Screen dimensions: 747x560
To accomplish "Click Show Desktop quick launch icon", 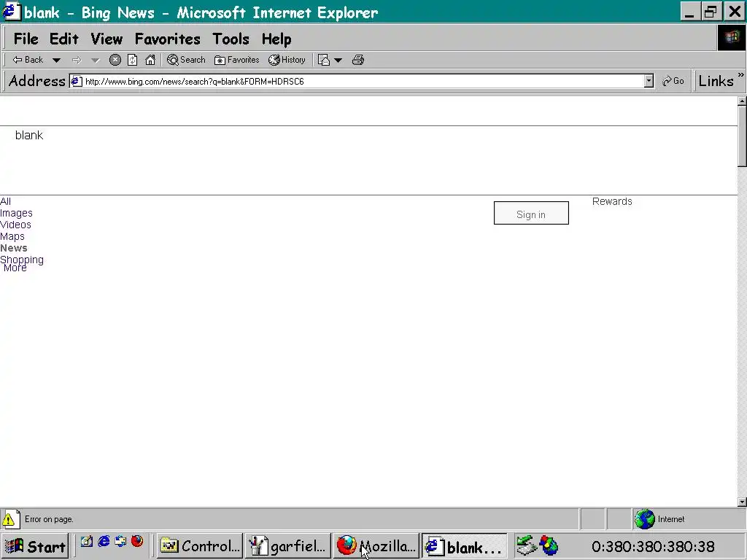I will point(86,542).
